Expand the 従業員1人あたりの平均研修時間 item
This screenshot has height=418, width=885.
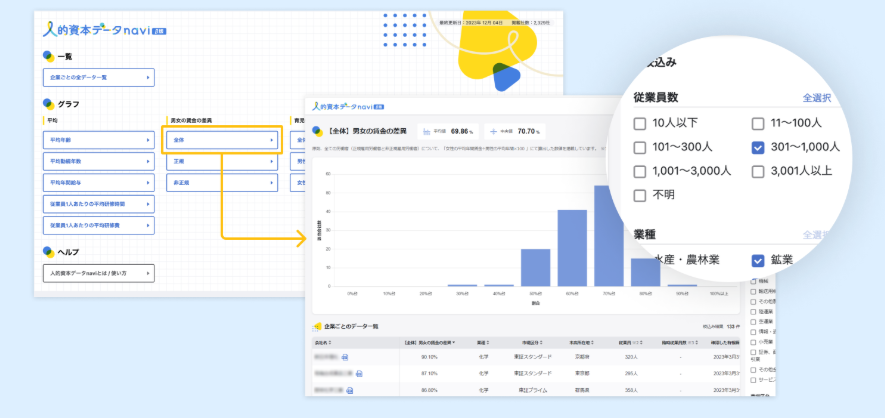pyautogui.click(x=98, y=204)
